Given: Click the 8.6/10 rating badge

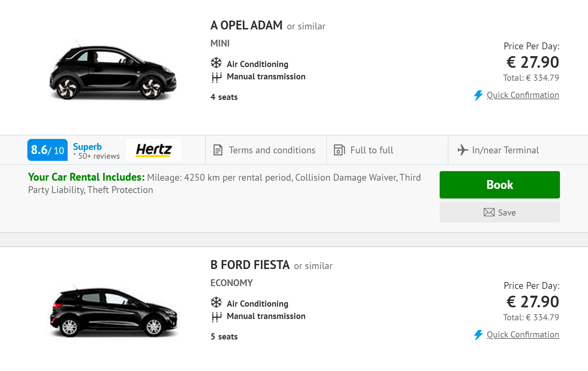Looking at the screenshot, I should tap(48, 150).
